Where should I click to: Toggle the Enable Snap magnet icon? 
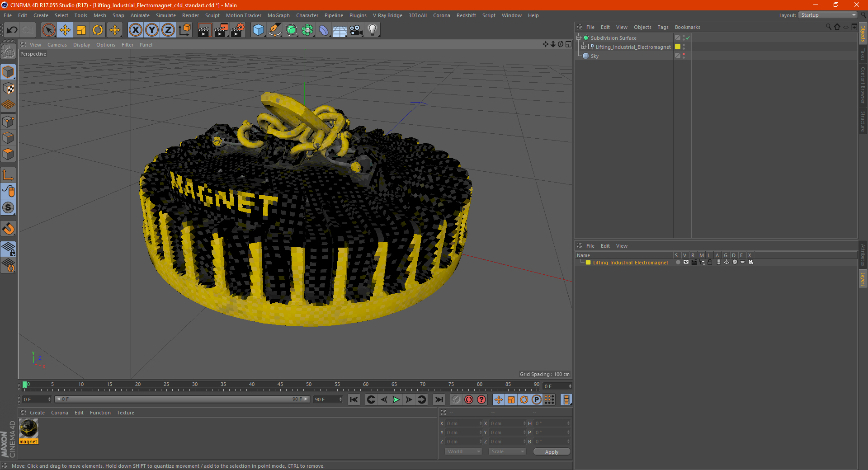[x=8, y=229]
